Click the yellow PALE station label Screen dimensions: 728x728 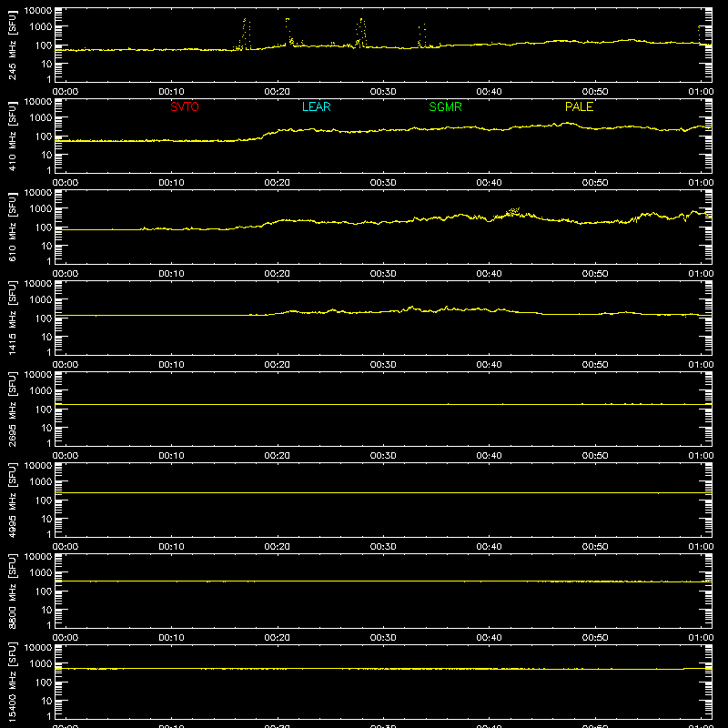point(579,106)
